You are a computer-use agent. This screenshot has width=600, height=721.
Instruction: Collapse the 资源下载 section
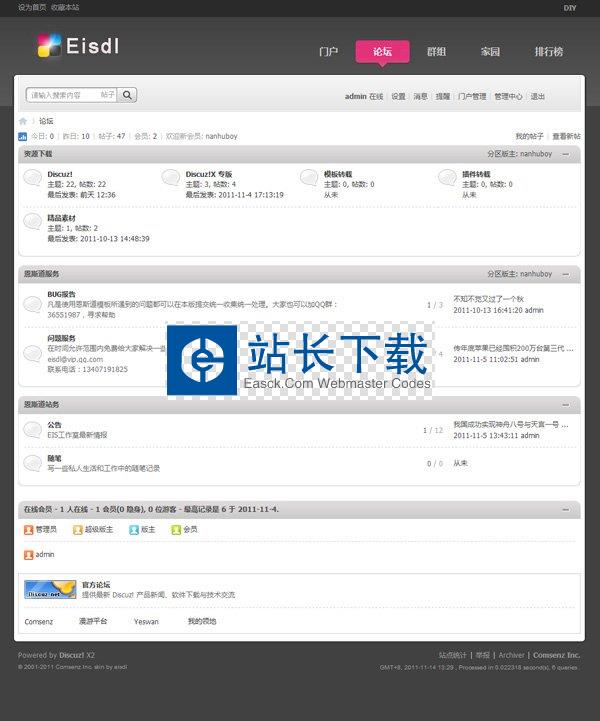pyautogui.click(x=566, y=154)
